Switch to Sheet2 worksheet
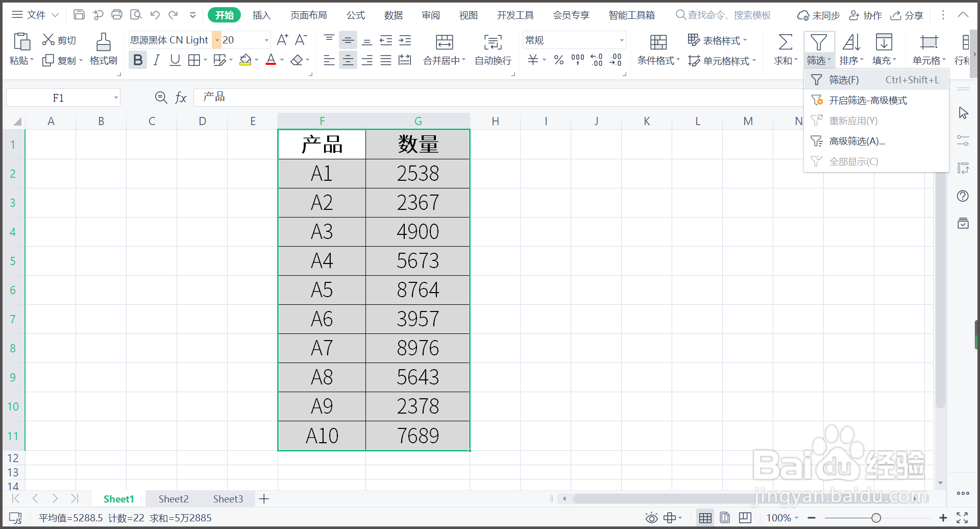 click(173, 498)
